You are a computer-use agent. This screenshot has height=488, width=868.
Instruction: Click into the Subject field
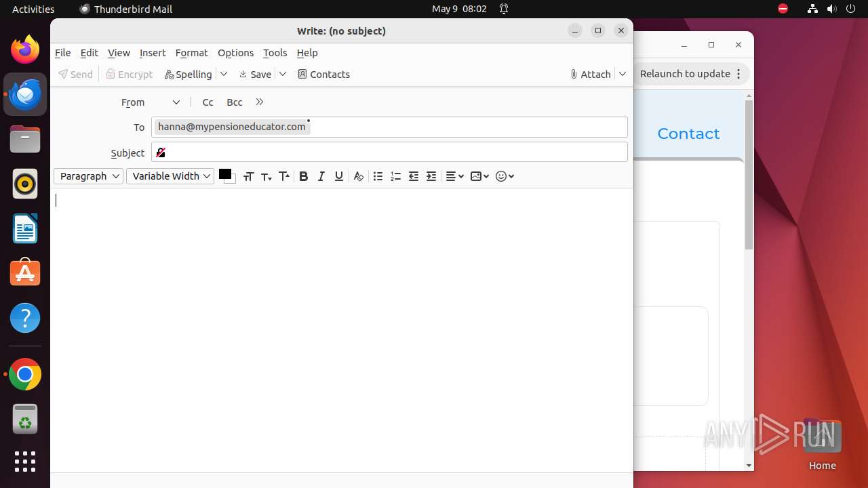click(389, 152)
